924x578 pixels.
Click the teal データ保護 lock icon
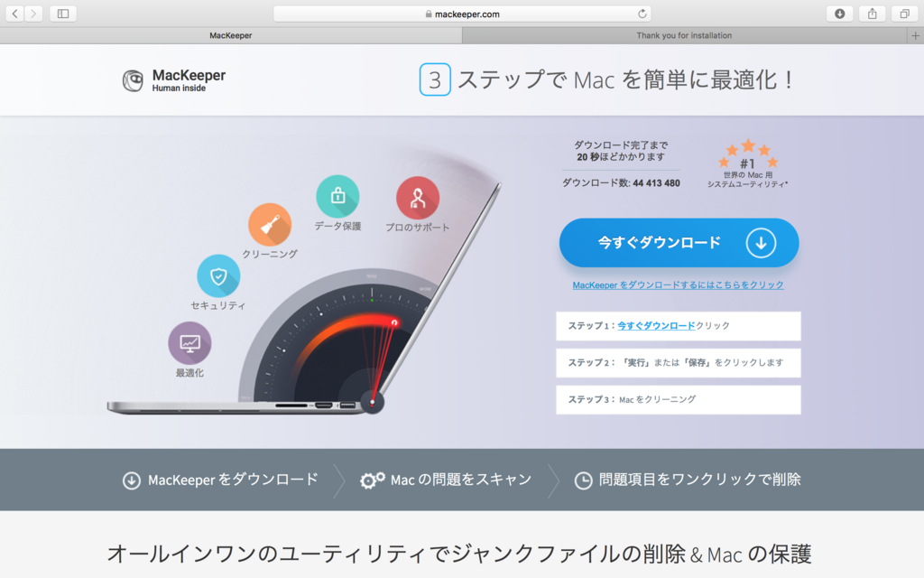tap(337, 196)
